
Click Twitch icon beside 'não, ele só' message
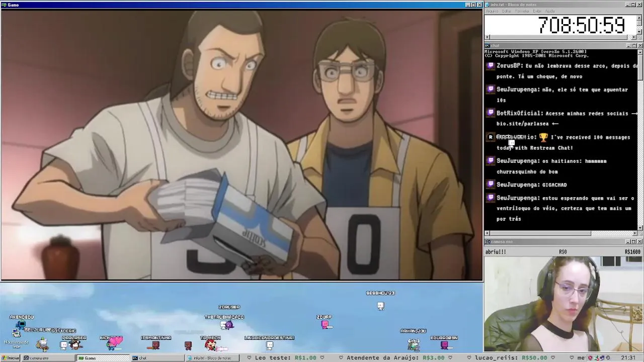pyautogui.click(x=491, y=89)
